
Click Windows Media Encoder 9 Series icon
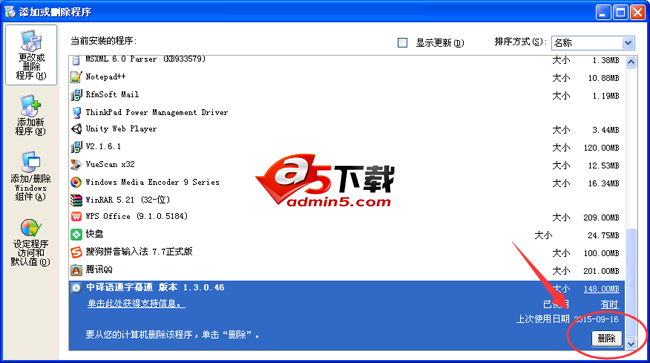(x=76, y=182)
